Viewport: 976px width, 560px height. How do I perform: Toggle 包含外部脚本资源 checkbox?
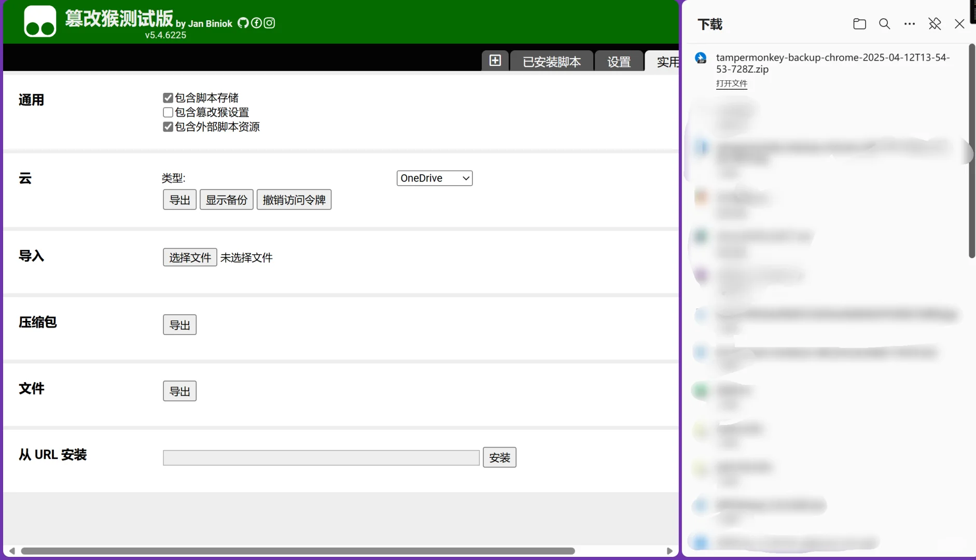tap(168, 127)
